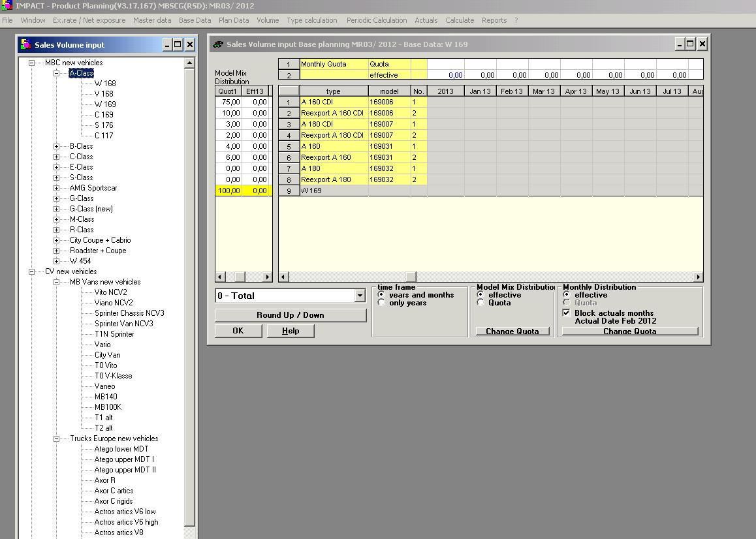Click the tree panel vertical scrollbar thumb
This screenshot has width=756, height=539.
[189, 298]
